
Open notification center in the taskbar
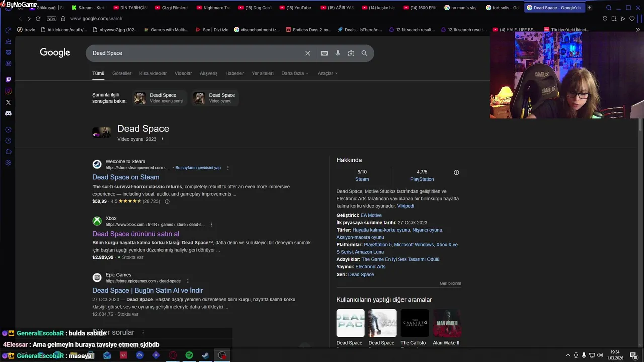pyautogui.click(x=633, y=355)
